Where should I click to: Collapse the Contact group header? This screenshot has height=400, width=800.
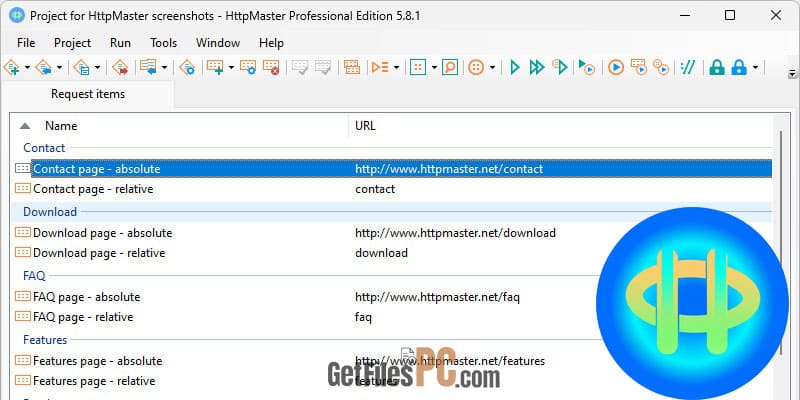[44, 148]
